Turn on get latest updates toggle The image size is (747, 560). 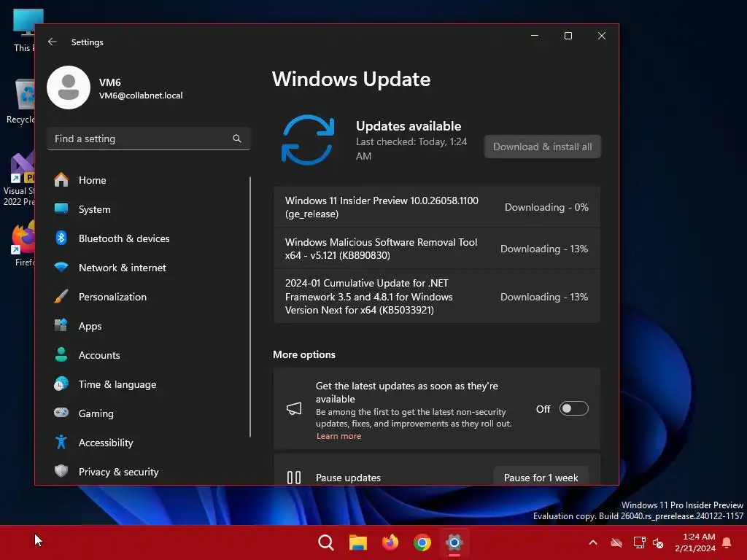tap(573, 408)
